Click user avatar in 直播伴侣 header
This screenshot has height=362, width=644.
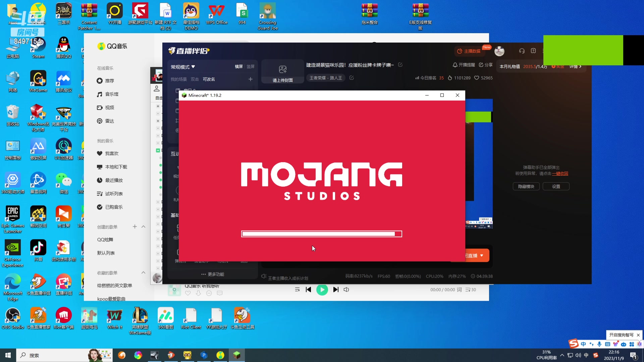pos(499,51)
